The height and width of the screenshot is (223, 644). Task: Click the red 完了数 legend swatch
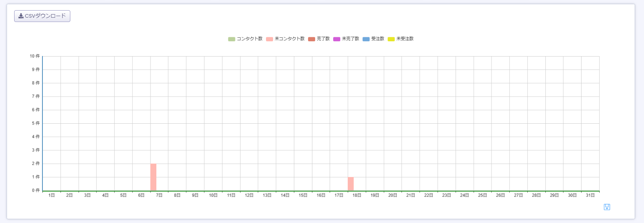click(312, 39)
